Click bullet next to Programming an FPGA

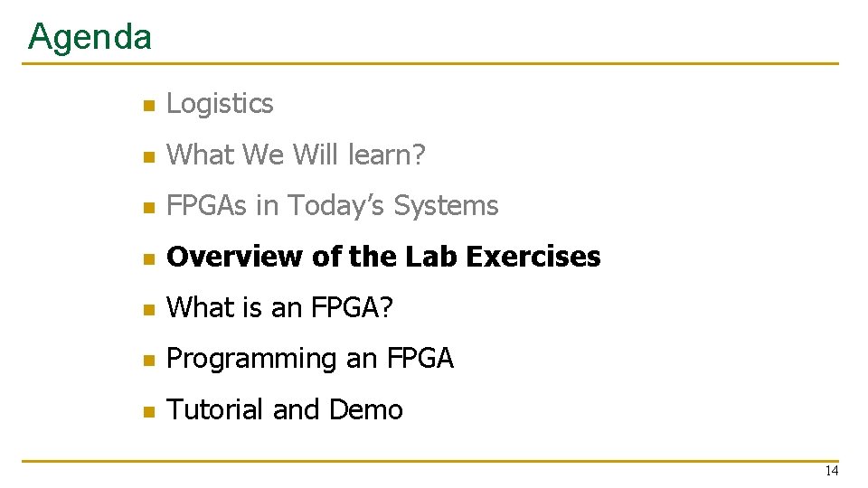pyautogui.click(x=149, y=361)
